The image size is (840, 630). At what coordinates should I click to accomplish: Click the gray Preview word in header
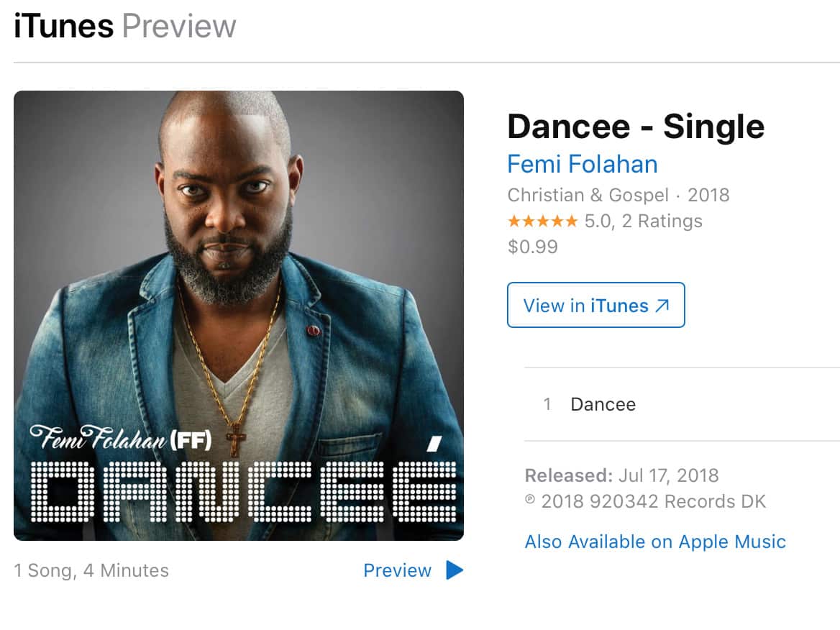[x=179, y=26]
